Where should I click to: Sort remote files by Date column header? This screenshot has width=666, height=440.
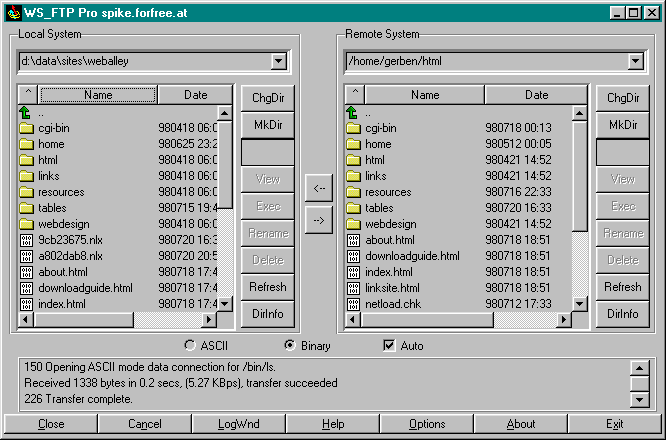tap(536, 95)
